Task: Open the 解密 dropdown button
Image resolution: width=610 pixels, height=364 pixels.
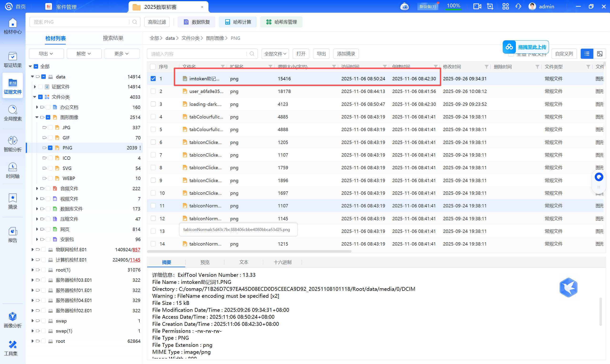Action: (x=84, y=54)
